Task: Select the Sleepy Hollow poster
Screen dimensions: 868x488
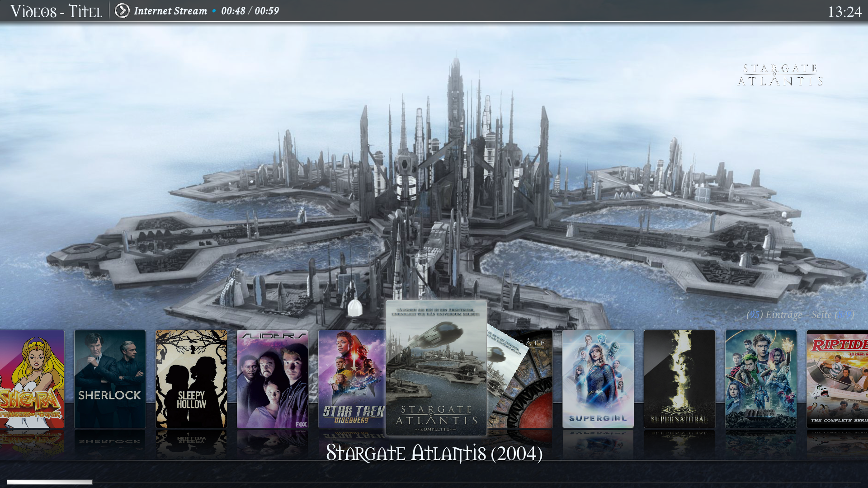Action: [x=191, y=379]
